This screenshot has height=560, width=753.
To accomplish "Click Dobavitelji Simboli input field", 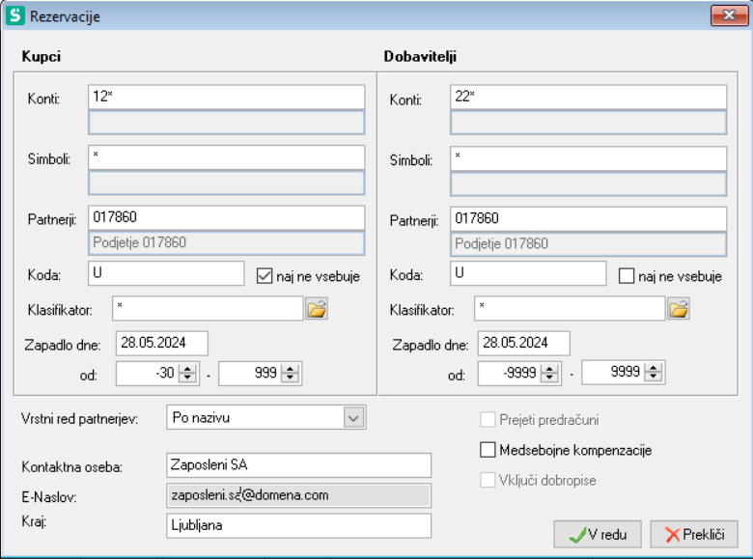I will point(588,158).
